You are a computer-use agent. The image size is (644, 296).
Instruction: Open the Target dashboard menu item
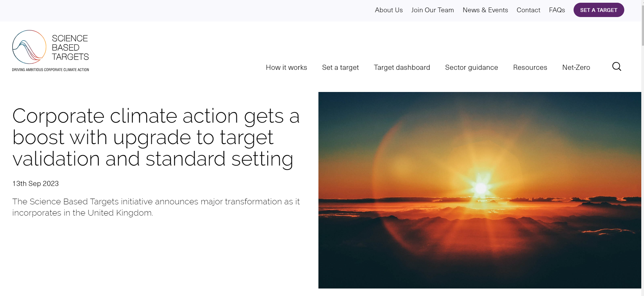click(402, 67)
